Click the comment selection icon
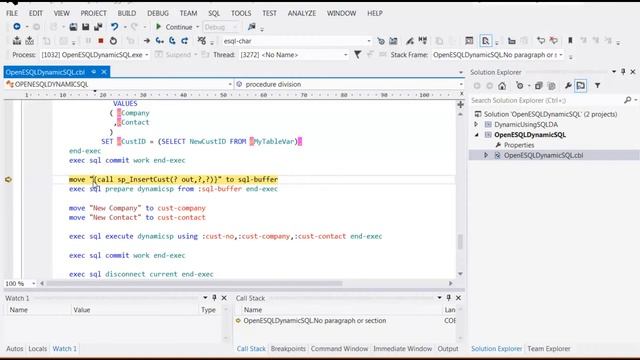 tap(541, 41)
